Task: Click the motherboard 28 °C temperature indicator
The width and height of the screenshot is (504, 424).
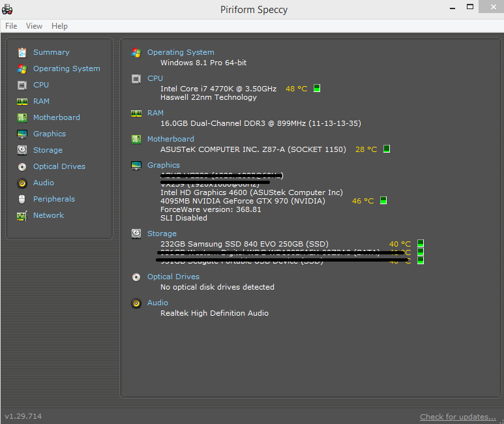Action: coord(387,149)
